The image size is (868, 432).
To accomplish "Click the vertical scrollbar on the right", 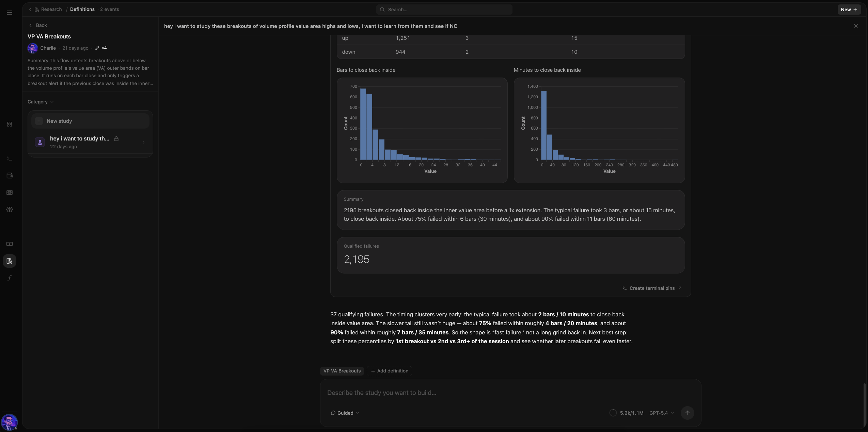I will (864, 405).
